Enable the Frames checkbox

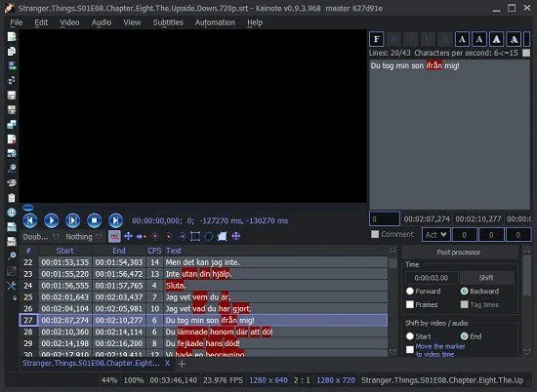(x=410, y=304)
